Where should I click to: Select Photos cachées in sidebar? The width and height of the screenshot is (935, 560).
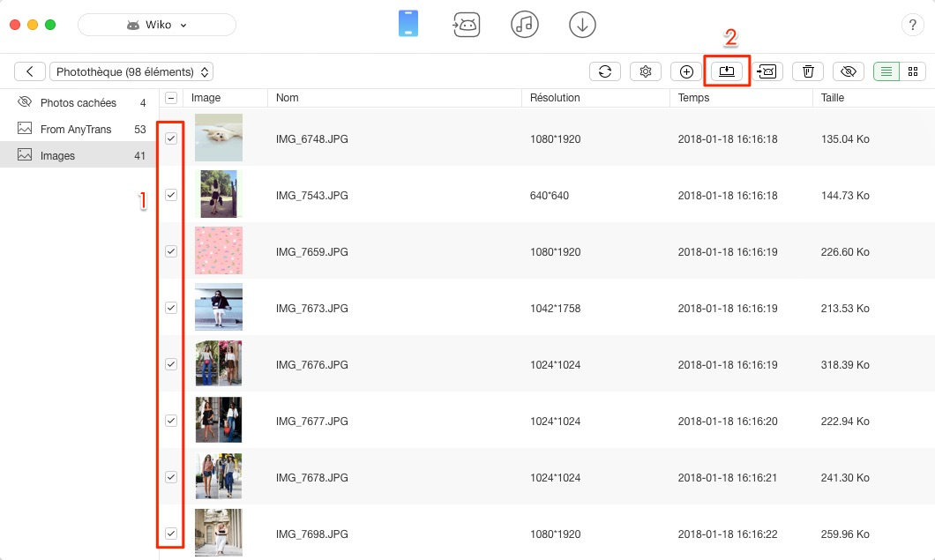click(x=78, y=103)
